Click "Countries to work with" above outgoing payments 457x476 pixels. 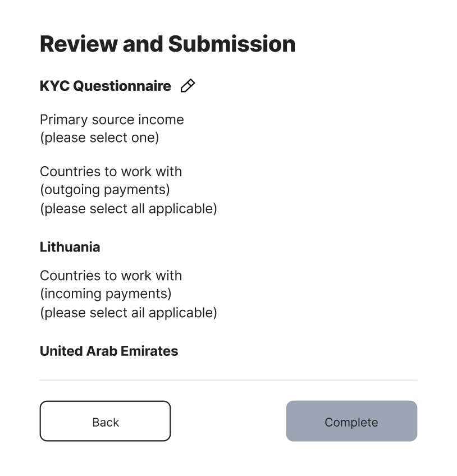pyautogui.click(x=111, y=171)
